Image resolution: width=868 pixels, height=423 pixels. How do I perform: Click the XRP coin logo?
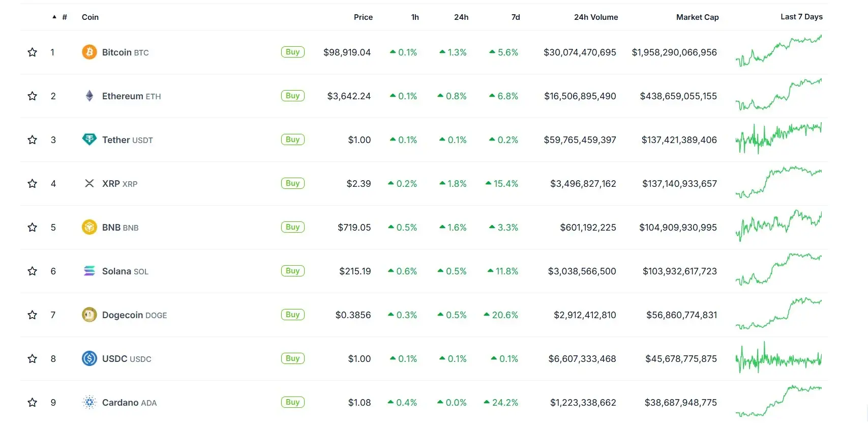89,183
